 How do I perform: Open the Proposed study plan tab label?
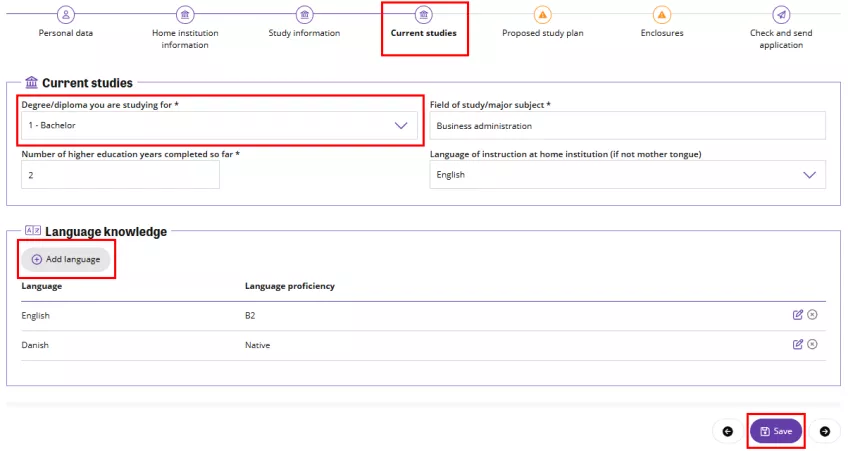[542, 33]
